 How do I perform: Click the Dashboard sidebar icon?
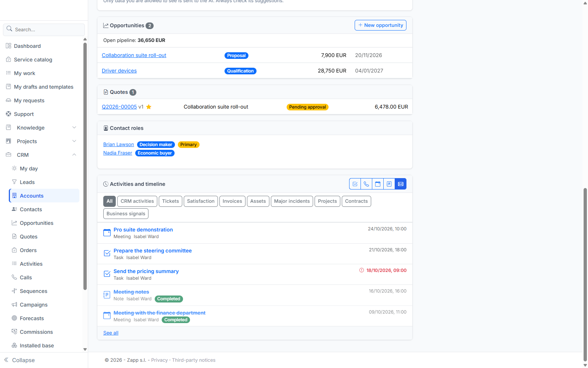click(8, 46)
